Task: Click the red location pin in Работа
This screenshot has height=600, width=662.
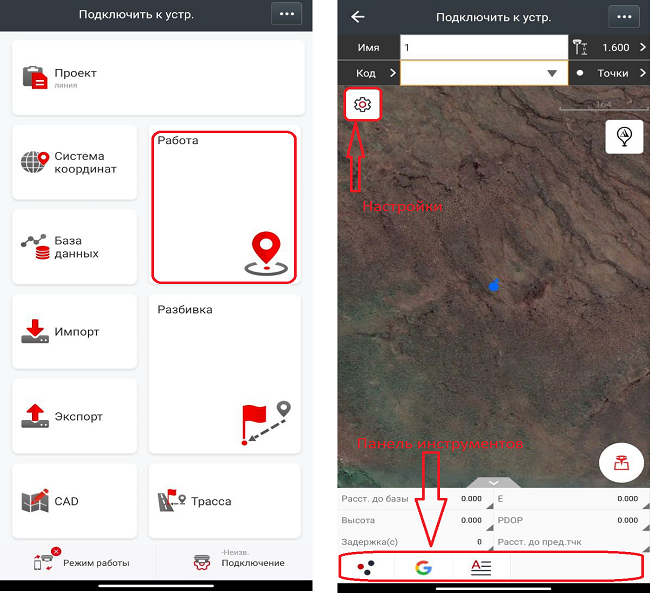Action: (x=266, y=253)
